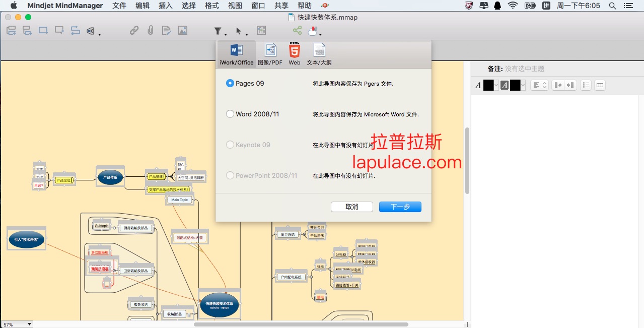
Task: Click the insert table icon in notes
Action: tap(600, 85)
